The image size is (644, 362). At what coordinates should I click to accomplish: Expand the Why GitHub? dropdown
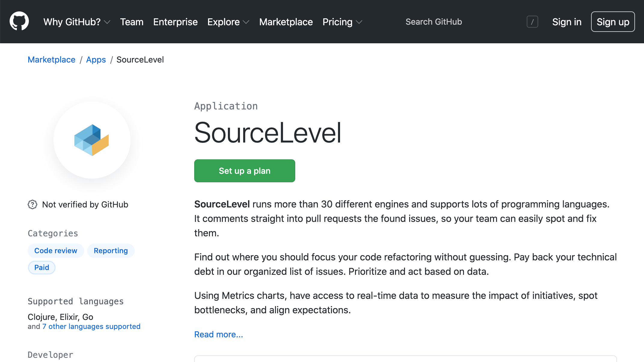pos(77,22)
